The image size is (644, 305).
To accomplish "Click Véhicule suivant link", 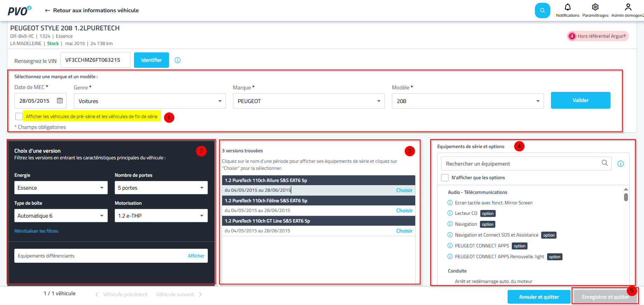I will coord(175,295).
